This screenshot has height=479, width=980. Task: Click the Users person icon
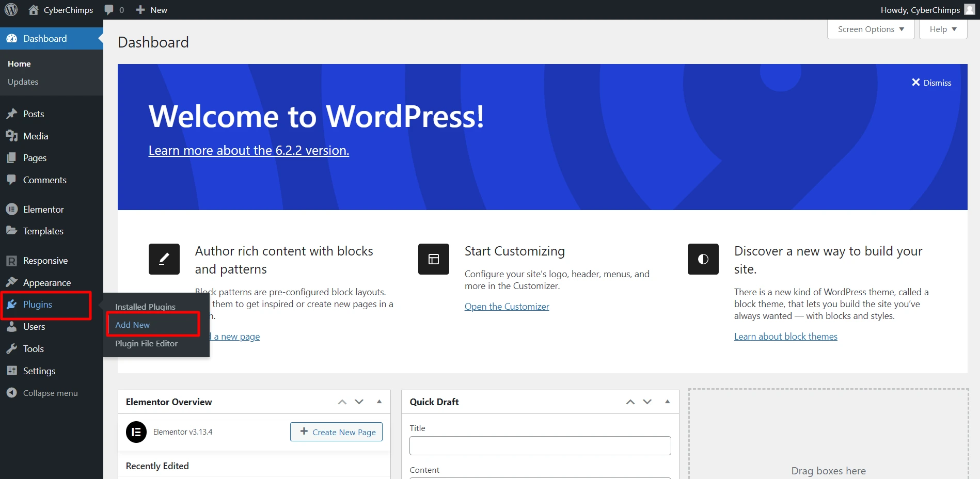[12, 327]
